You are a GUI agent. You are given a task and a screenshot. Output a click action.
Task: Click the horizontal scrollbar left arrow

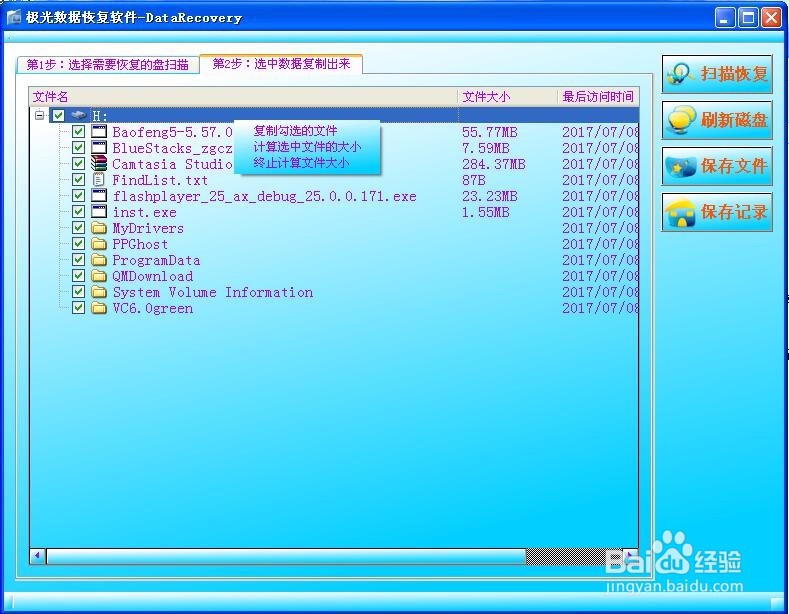[x=38, y=556]
